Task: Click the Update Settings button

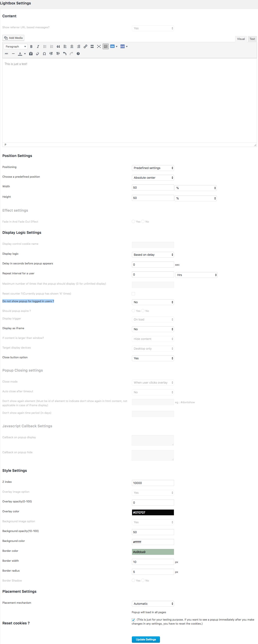Action: click(x=146, y=640)
